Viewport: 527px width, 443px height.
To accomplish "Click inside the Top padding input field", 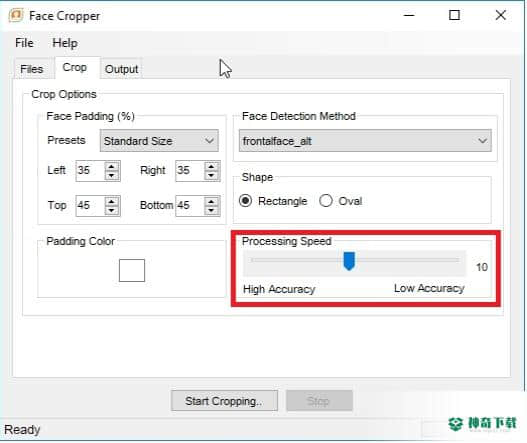I will 90,205.
